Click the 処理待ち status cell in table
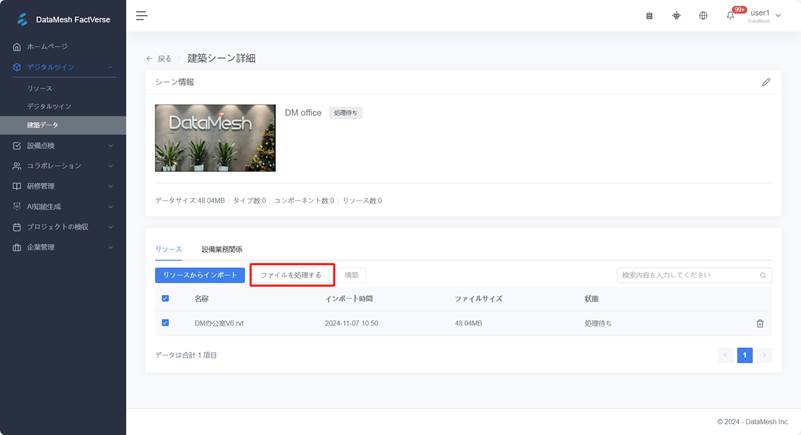This screenshot has width=801, height=435. 598,323
